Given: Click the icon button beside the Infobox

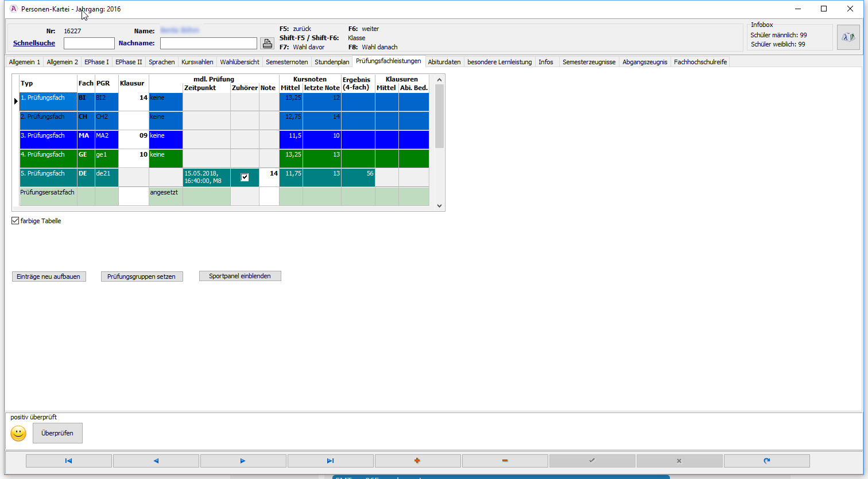Looking at the screenshot, I should [x=848, y=37].
